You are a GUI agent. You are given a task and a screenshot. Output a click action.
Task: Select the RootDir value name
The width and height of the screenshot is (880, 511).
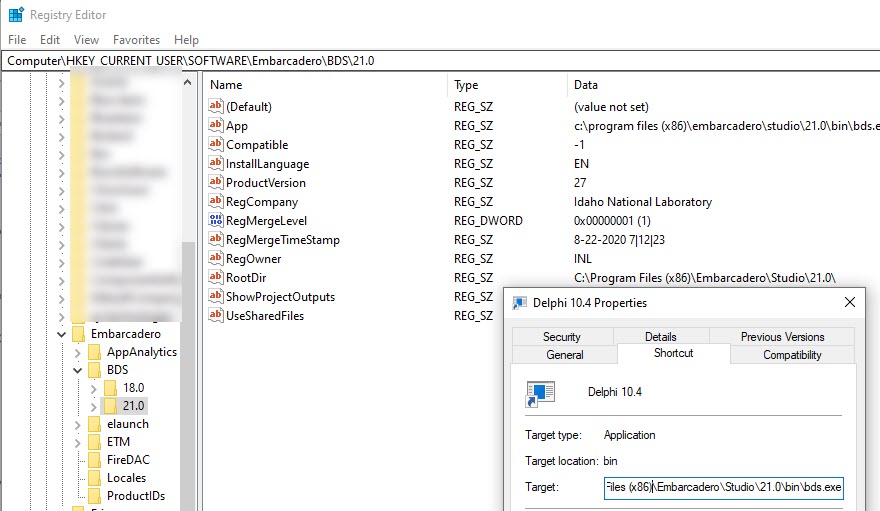click(246, 278)
